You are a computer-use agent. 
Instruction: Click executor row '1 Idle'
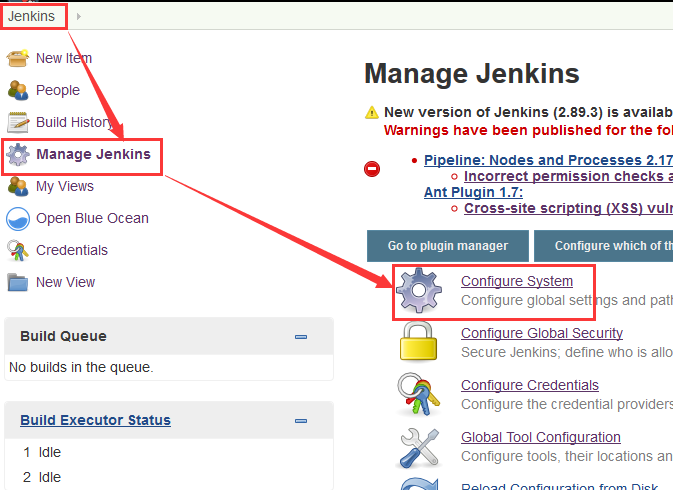coord(42,452)
